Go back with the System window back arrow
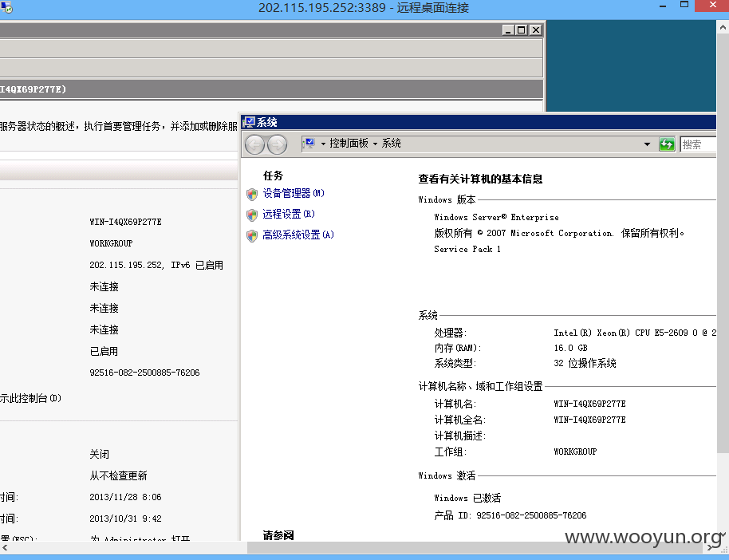729x560 pixels. click(x=254, y=144)
